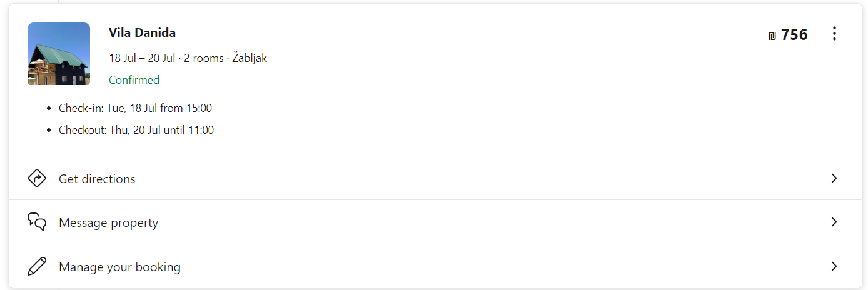Click the 2 rooms text
868x290 pixels.
tap(204, 58)
